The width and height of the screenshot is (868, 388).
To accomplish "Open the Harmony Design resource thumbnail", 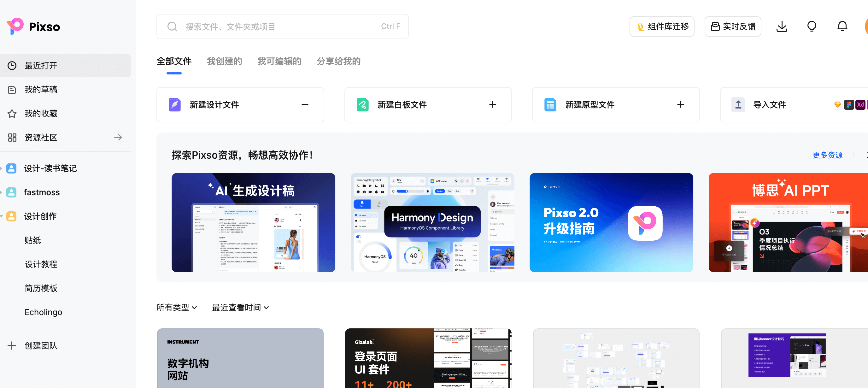I will [x=432, y=222].
